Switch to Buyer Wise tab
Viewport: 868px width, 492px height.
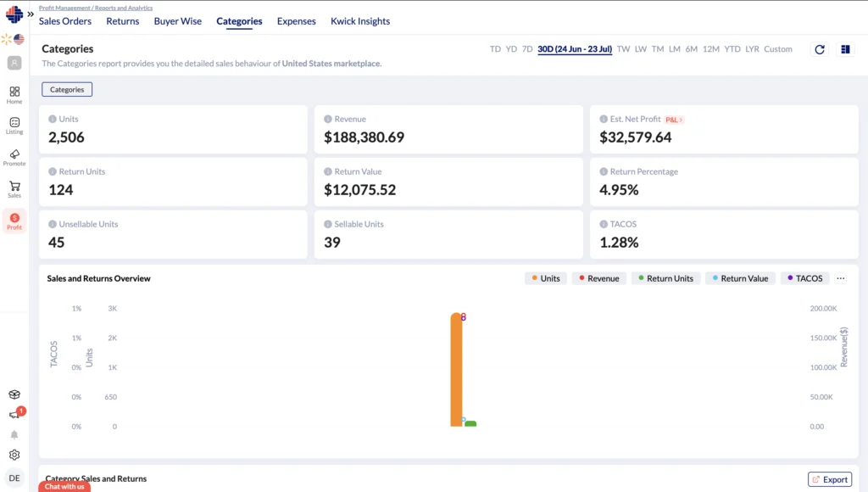coord(178,21)
